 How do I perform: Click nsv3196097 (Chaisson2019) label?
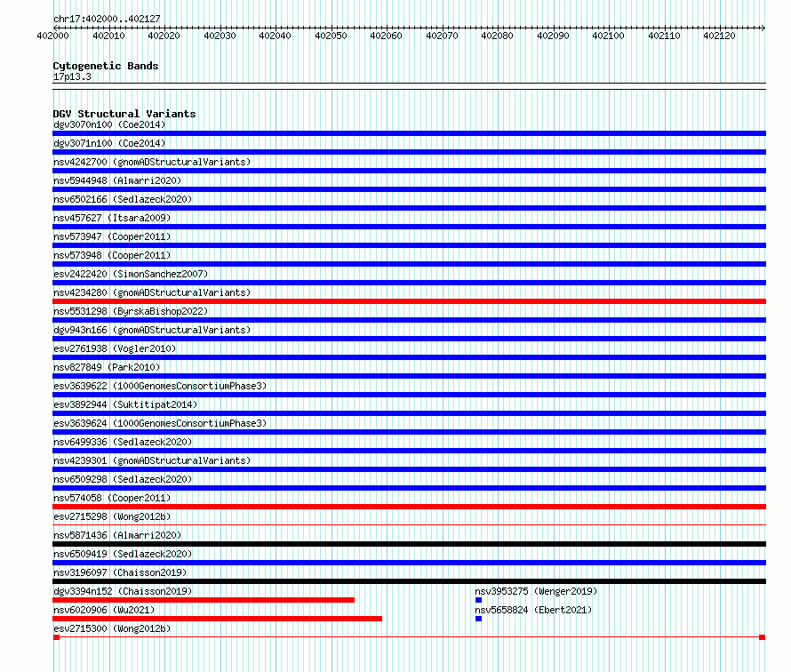coord(120,572)
